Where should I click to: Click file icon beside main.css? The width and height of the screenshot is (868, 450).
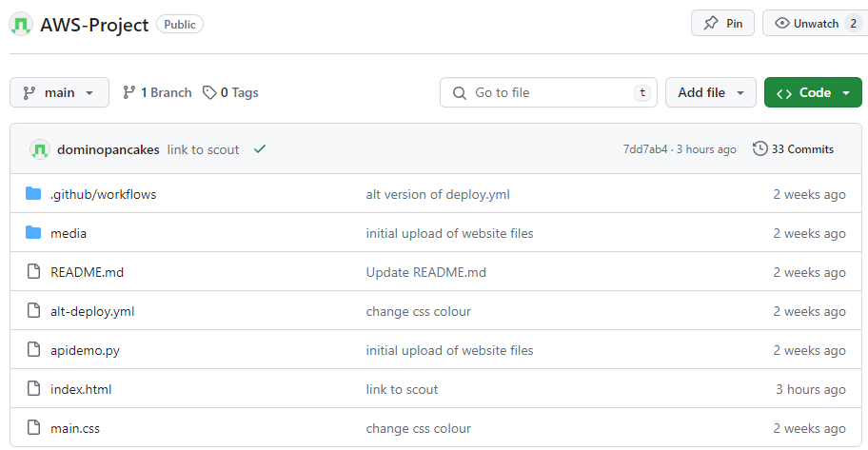[33, 427]
